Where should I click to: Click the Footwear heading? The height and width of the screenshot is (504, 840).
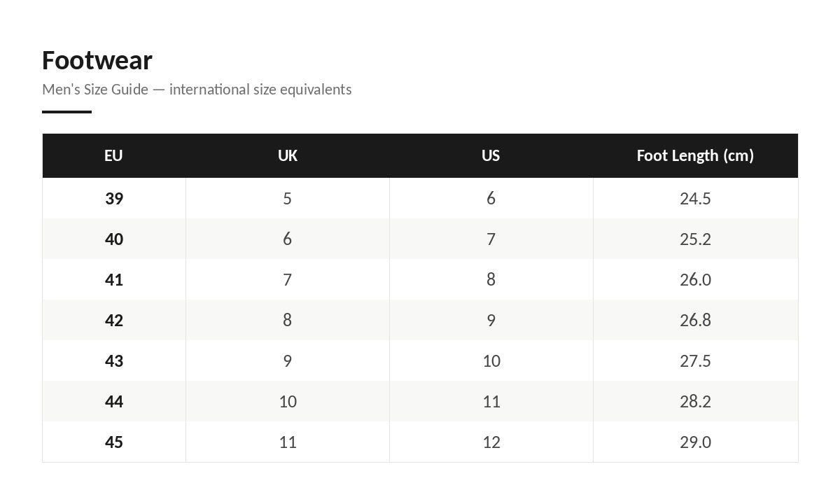coord(97,60)
